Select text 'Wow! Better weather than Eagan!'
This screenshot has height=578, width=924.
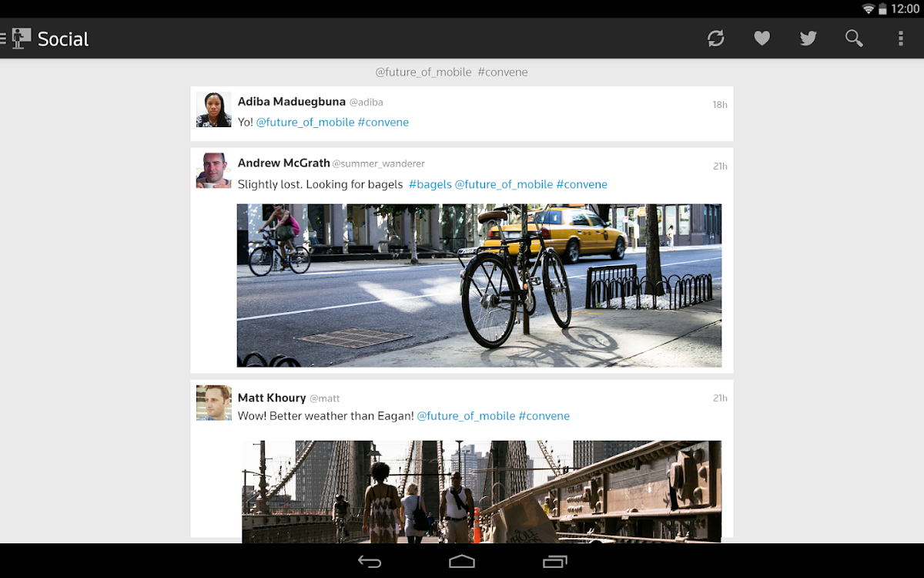(326, 416)
